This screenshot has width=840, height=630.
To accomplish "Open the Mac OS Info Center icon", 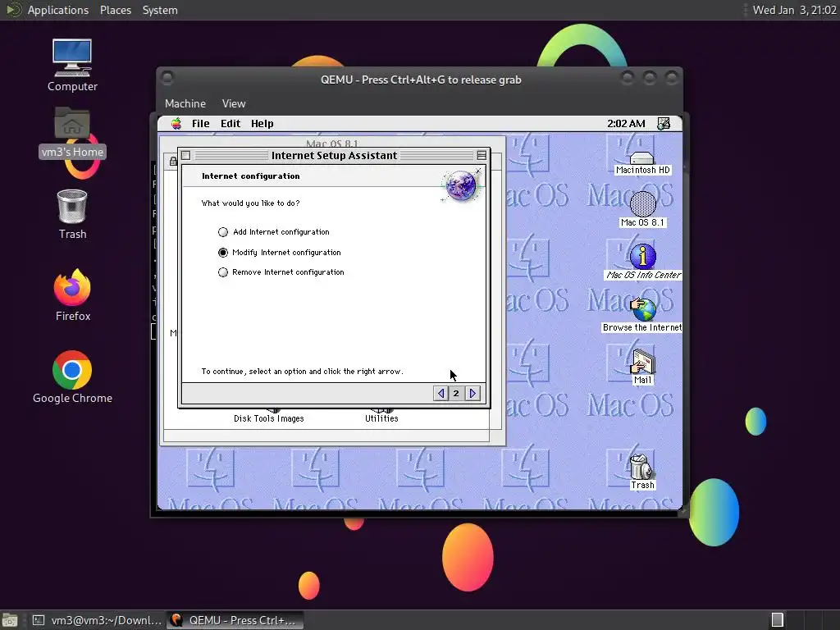I will pos(643,262).
